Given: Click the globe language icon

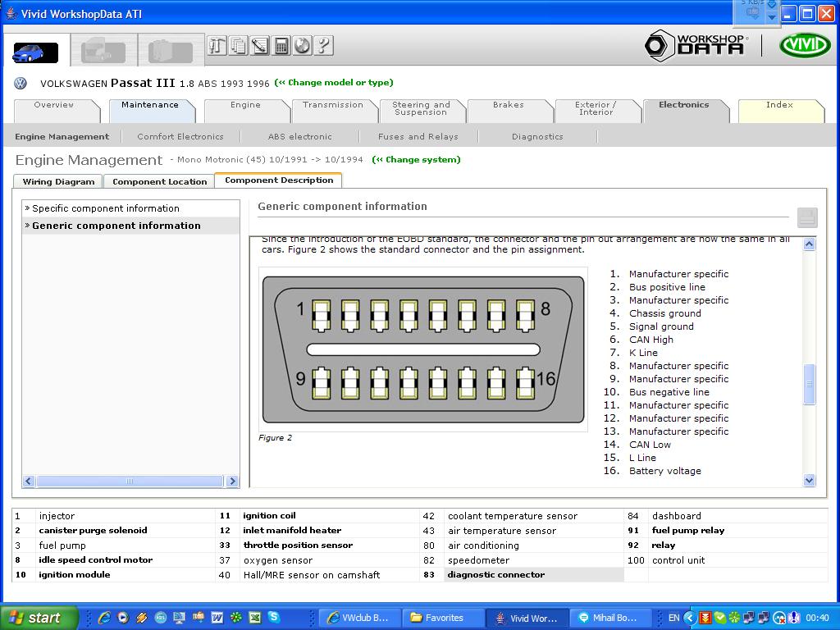Looking at the screenshot, I should 302,45.
